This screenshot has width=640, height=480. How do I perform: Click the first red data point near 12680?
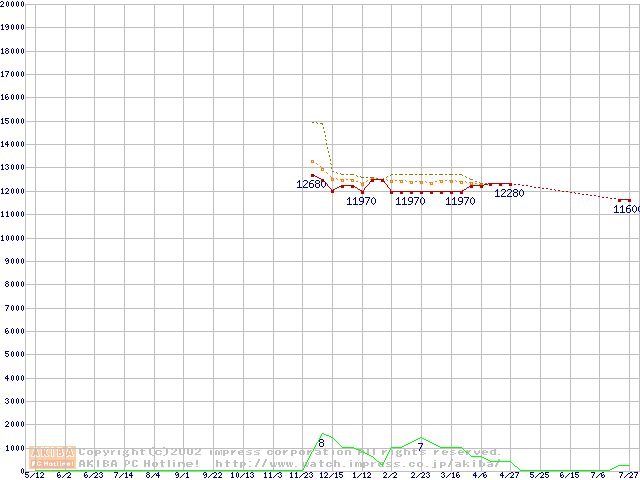(x=313, y=175)
